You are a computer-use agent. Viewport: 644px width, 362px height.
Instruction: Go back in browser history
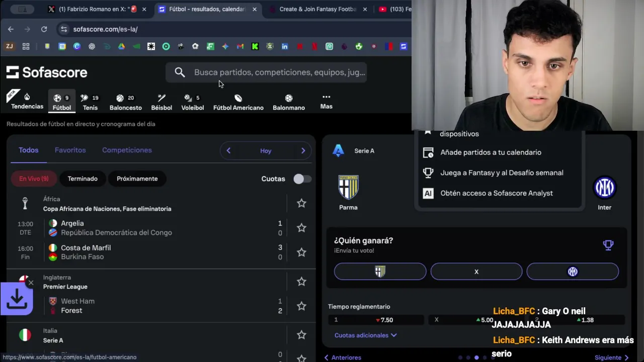pyautogui.click(x=11, y=29)
